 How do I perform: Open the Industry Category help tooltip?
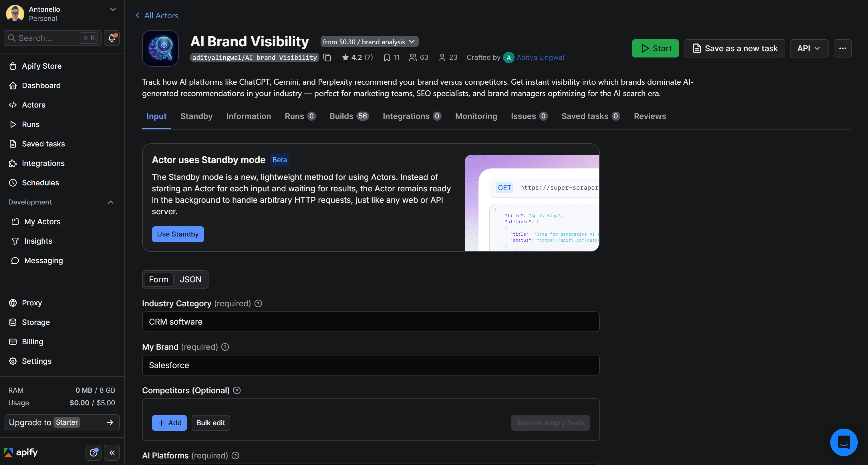258,304
